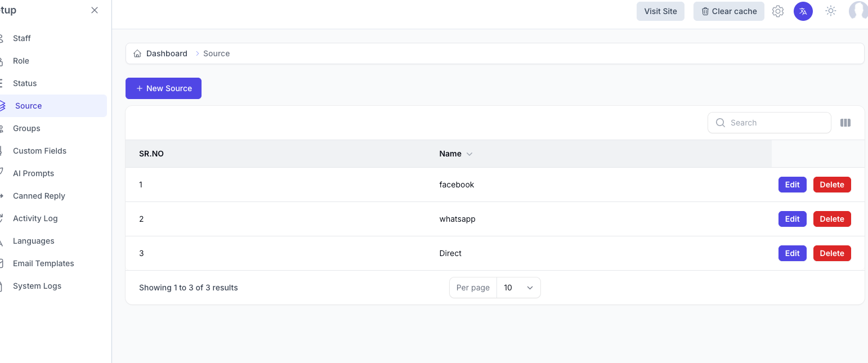Image resolution: width=868 pixels, height=363 pixels.
Task: Navigate to Email Templates in the sidebar
Action: pos(43,263)
